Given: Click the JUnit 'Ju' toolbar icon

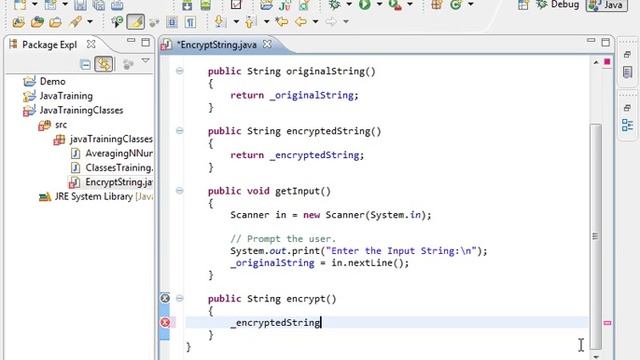Looking at the screenshot, I should pyautogui.click(x=285, y=4).
